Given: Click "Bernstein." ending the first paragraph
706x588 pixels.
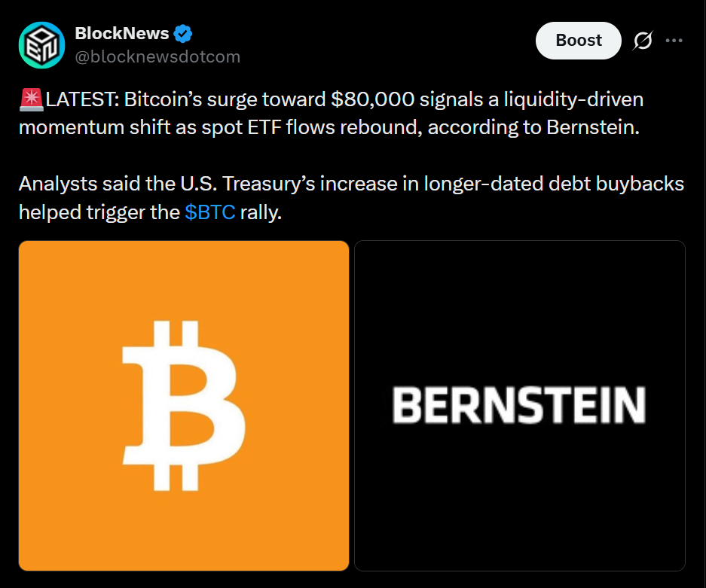Looking at the screenshot, I should coord(593,127).
